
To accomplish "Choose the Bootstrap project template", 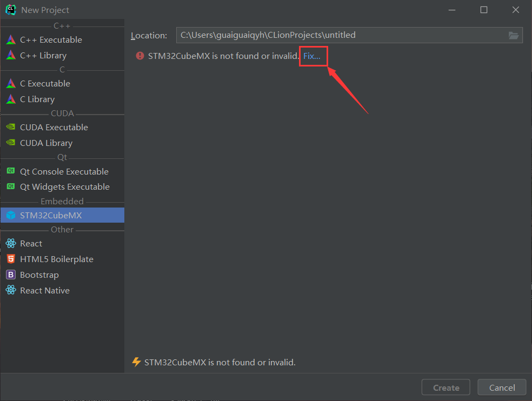I will pos(62,275).
